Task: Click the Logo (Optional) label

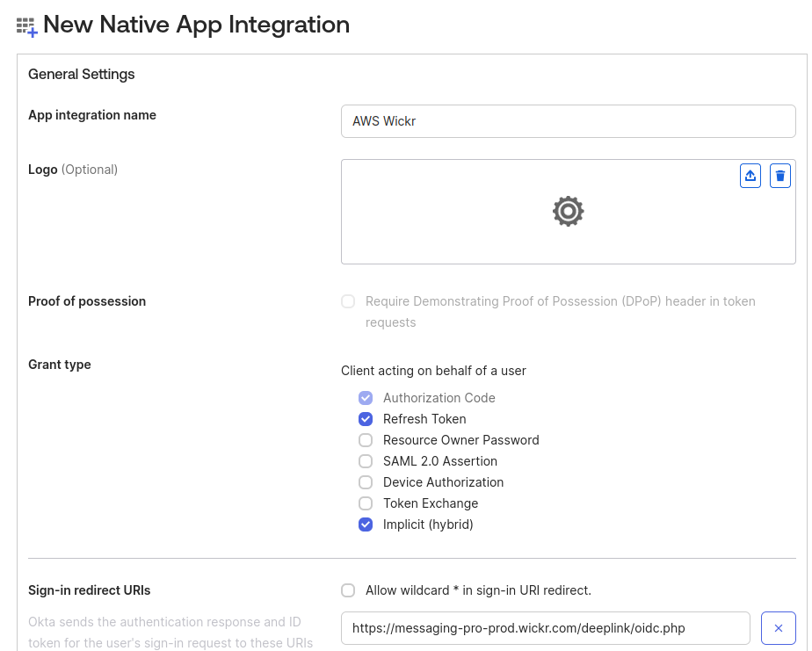Action: coord(73,170)
